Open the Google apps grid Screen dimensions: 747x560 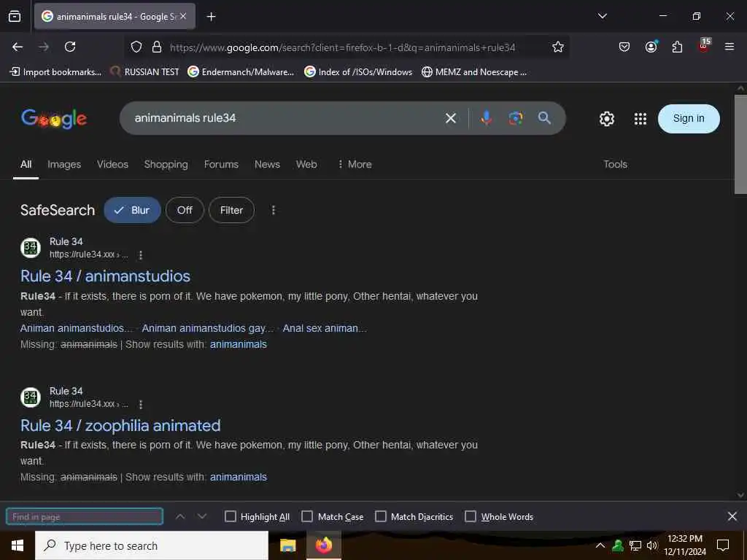point(640,119)
